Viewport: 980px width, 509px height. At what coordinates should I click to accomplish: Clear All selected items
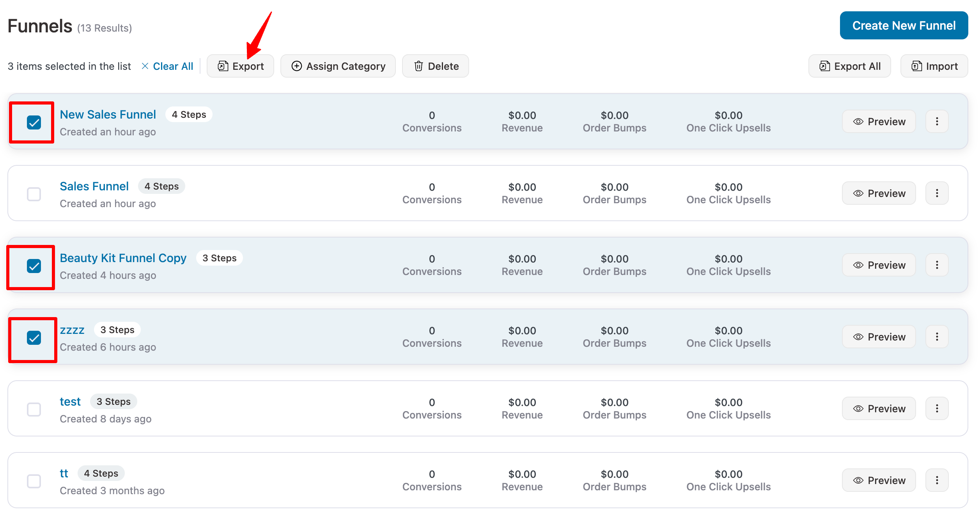[x=167, y=66]
